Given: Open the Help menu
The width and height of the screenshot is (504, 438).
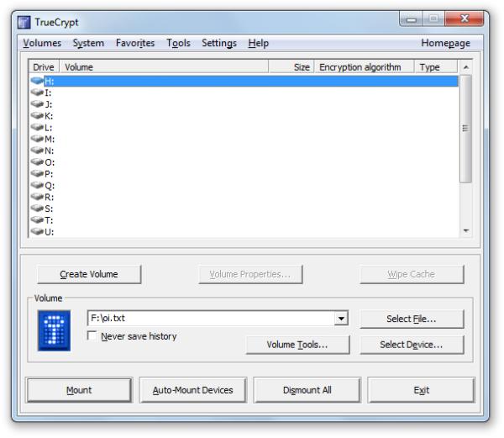Looking at the screenshot, I should click(x=259, y=43).
